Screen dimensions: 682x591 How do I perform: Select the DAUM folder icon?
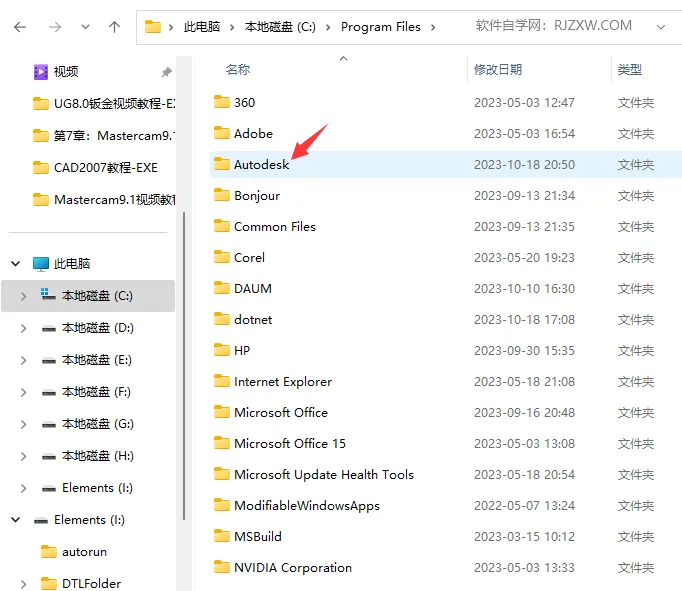221,288
